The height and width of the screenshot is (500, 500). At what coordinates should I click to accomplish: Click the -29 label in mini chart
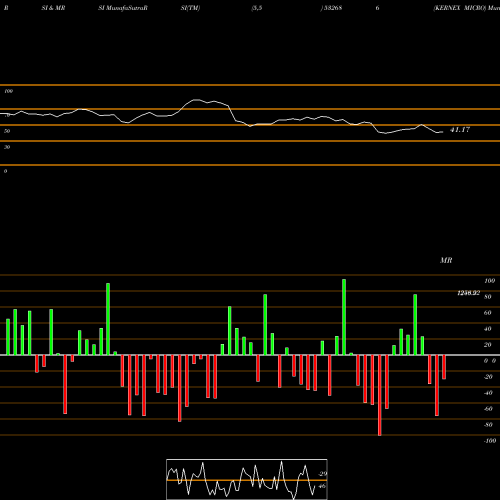(322, 474)
